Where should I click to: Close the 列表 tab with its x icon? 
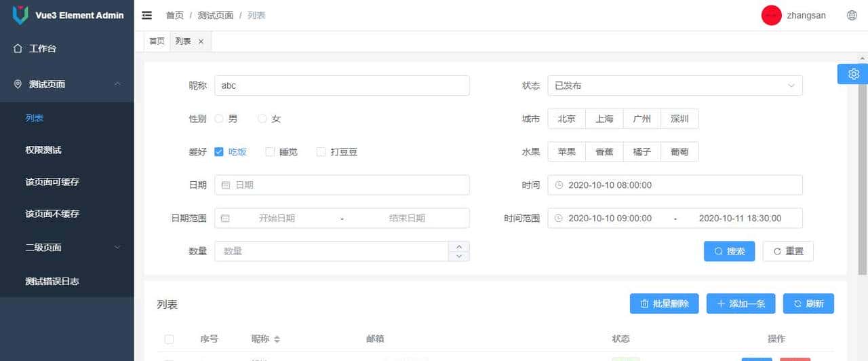click(201, 41)
